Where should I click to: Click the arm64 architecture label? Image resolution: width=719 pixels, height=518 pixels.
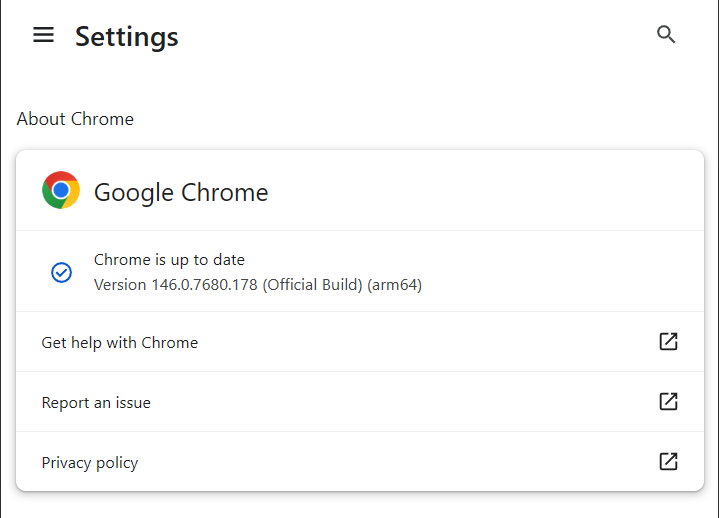coord(395,285)
